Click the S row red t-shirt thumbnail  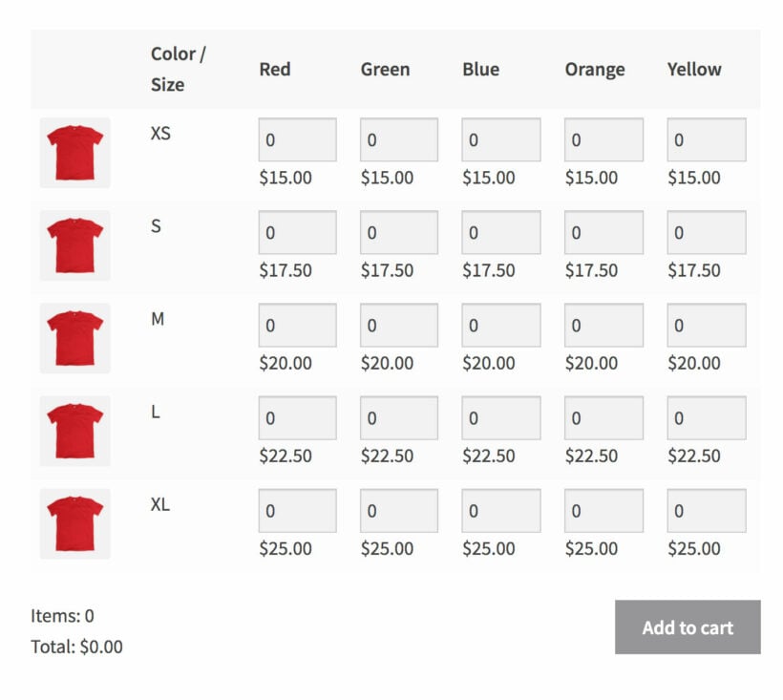[x=75, y=244]
